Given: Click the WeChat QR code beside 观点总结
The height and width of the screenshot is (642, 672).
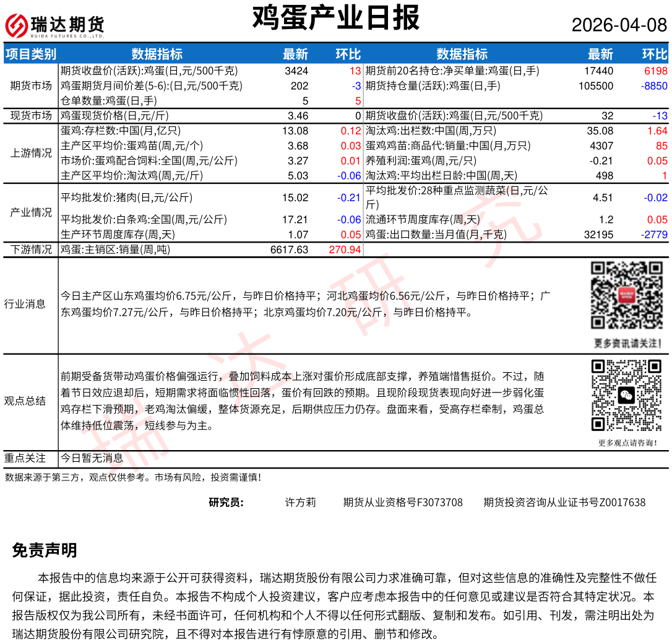Looking at the screenshot, I should pos(627,395).
